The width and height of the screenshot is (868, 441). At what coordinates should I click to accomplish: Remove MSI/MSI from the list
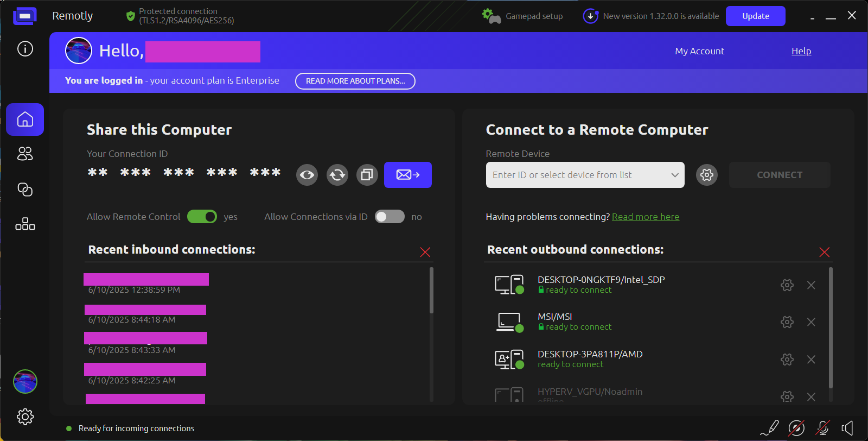pyautogui.click(x=811, y=322)
